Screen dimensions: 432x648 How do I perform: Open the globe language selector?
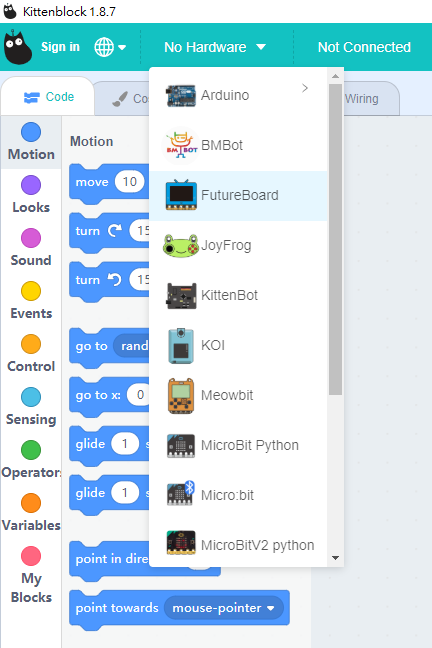(x=110, y=47)
